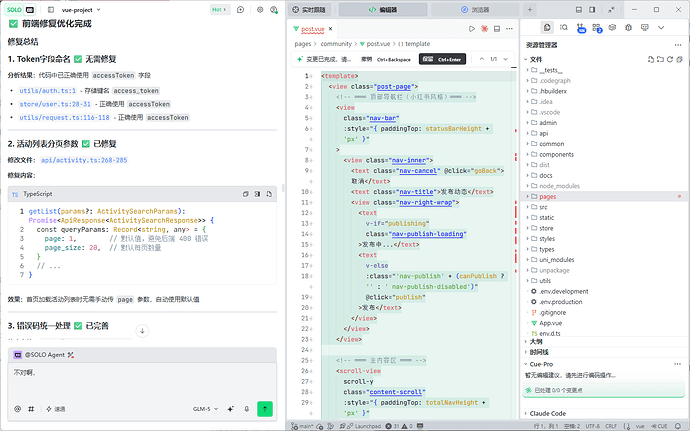The width and height of the screenshot is (690, 431).
Task: Send the chat message
Action: point(265,409)
